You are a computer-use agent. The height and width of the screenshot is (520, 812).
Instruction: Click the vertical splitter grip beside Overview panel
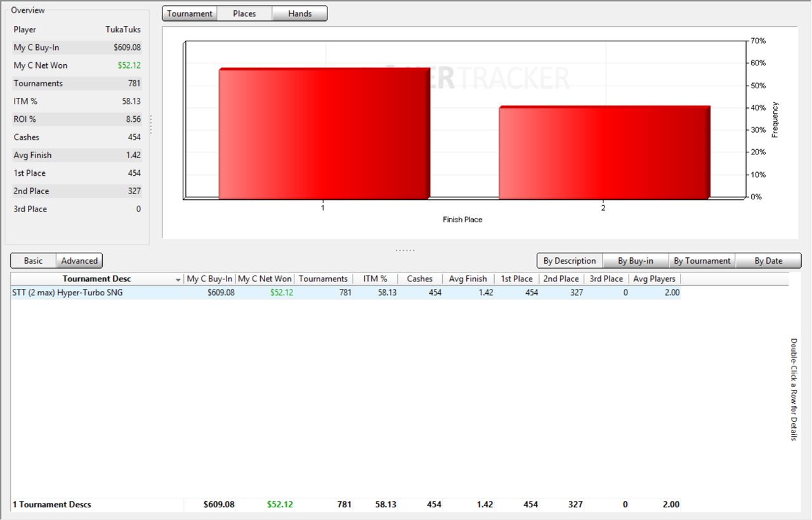[x=151, y=124]
